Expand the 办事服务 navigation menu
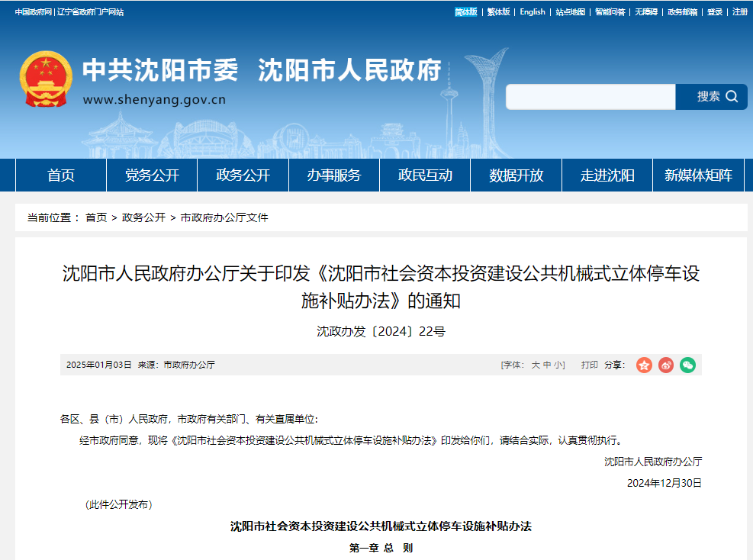This screenshot has height=560, width=753. [334, 175]
